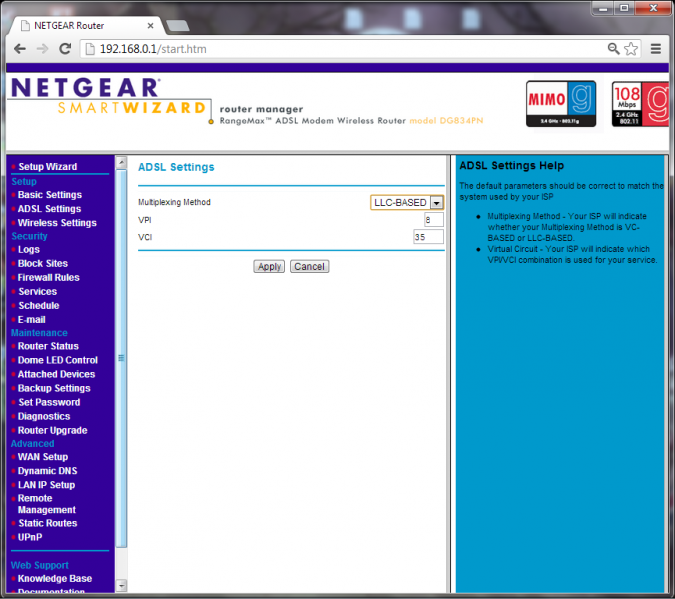Image resolution: width=675 pixels, height=599 pixels.
Task: Close the NETGEAR Router tab
Action: [x=150, y=26]
